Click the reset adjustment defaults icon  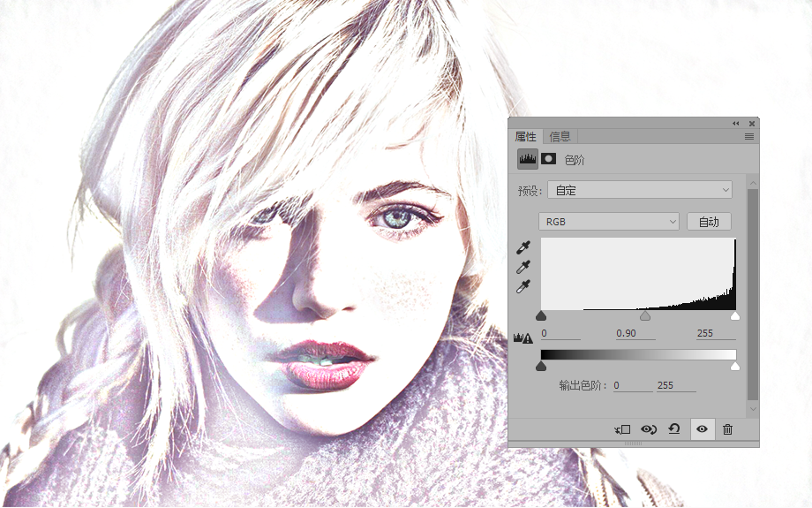[x=674, y=429]
